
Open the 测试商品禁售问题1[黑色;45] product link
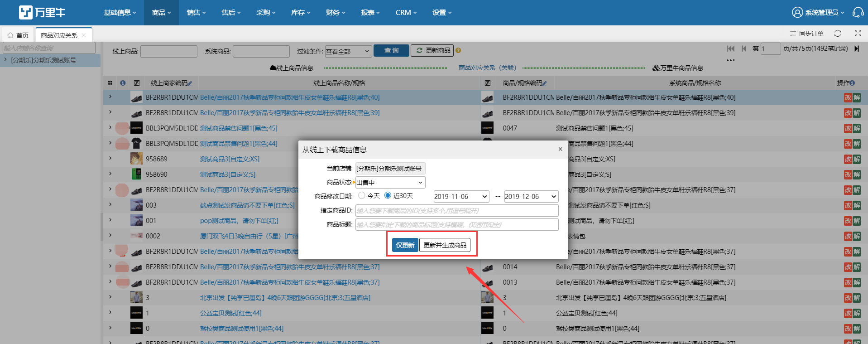click(239, 128)
